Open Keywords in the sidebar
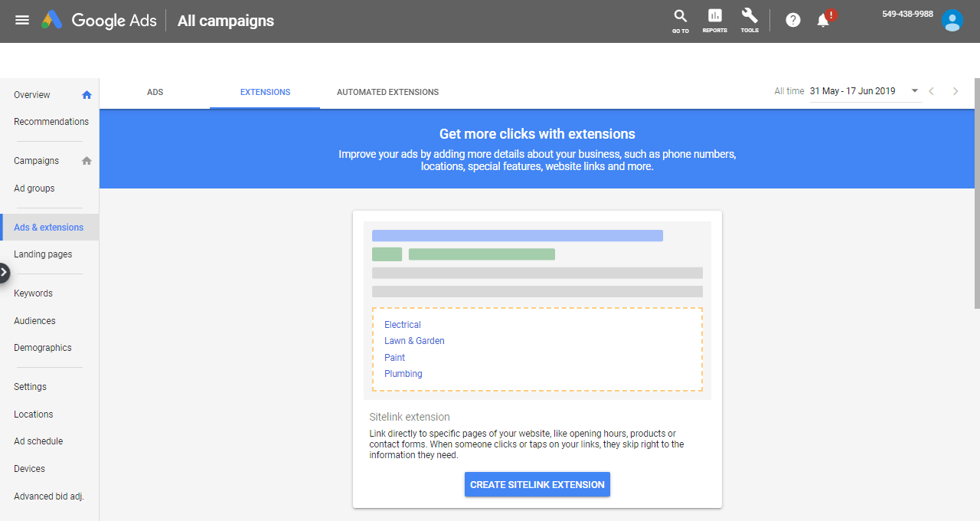The height and width of the screenshot is (521, 980). [33, 293]
